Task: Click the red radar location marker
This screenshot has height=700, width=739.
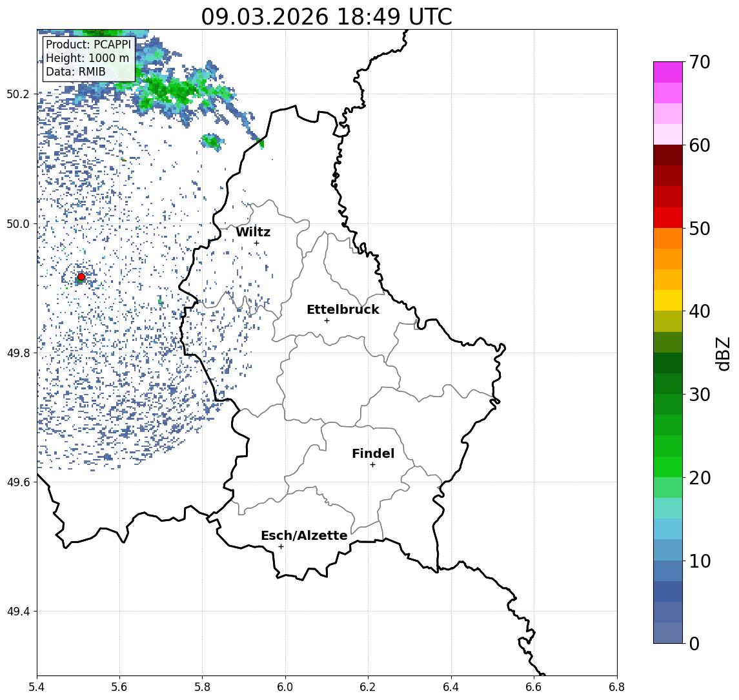Action: (x=81, y=277)
